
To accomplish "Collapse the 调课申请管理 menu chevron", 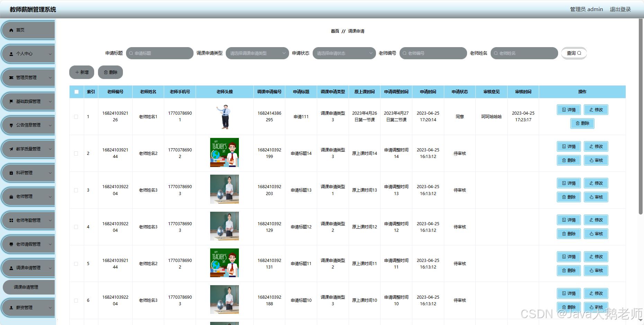I will 50,268.
